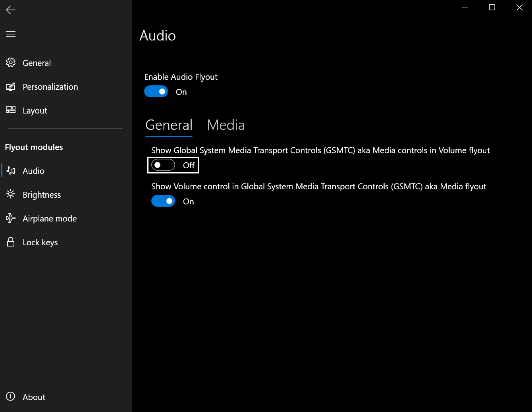The height and width of the screenshot is (412, 532).
Task: Open Personalization via its pencil icon
Action: pos(10,87)
